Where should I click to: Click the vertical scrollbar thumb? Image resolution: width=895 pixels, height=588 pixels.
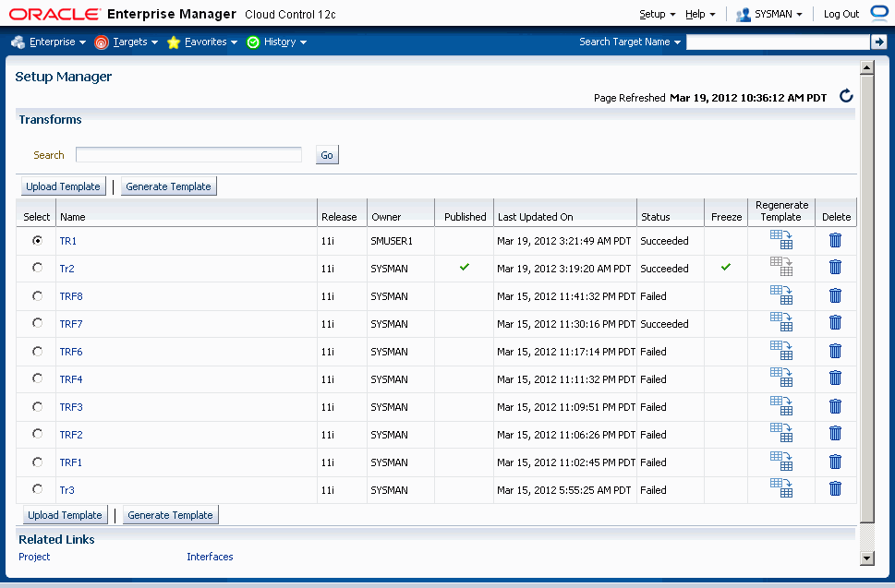867,299
